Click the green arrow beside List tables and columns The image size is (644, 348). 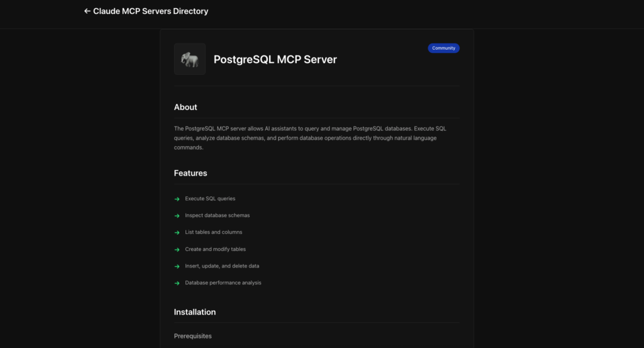(177, 233)
